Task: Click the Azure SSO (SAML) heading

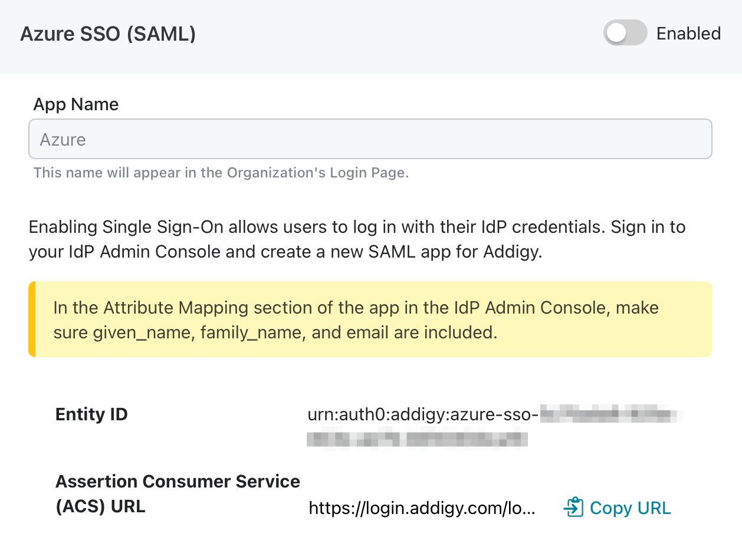Action: point(108,34)
